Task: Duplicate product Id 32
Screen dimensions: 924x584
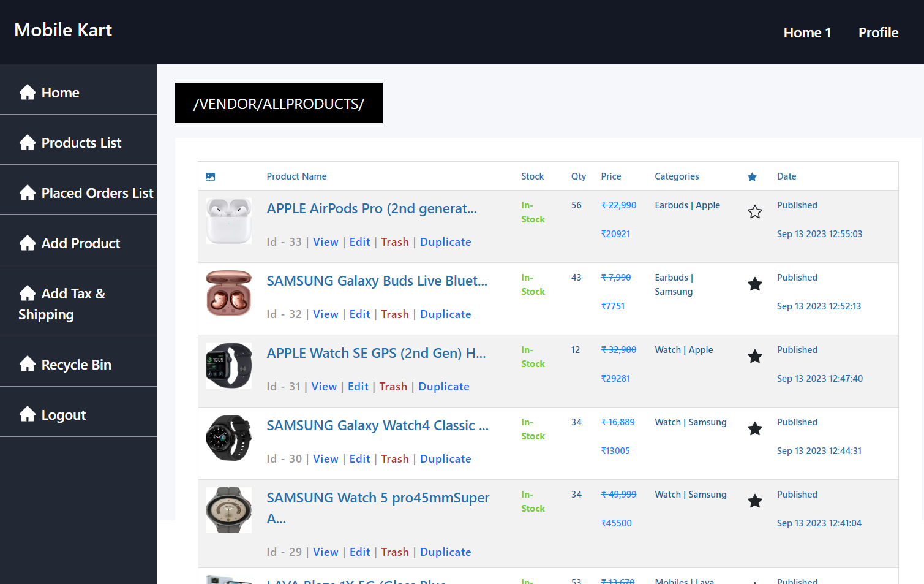Action: click(x=446, y=314)
